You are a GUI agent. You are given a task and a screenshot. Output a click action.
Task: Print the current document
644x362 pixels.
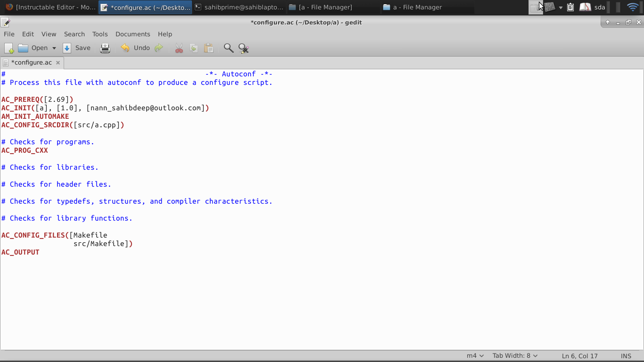pyautogui.click(x=105, y=48)
